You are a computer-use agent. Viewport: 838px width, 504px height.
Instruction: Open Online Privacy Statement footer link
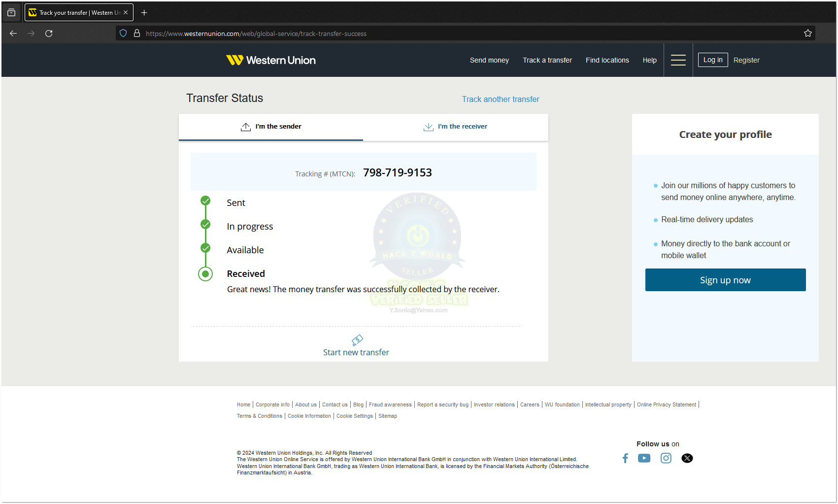pos(667,404)
